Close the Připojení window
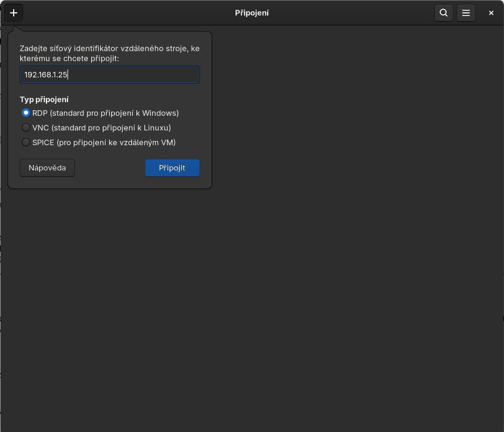This screenshot has height=432, width=504. point(491,13)
